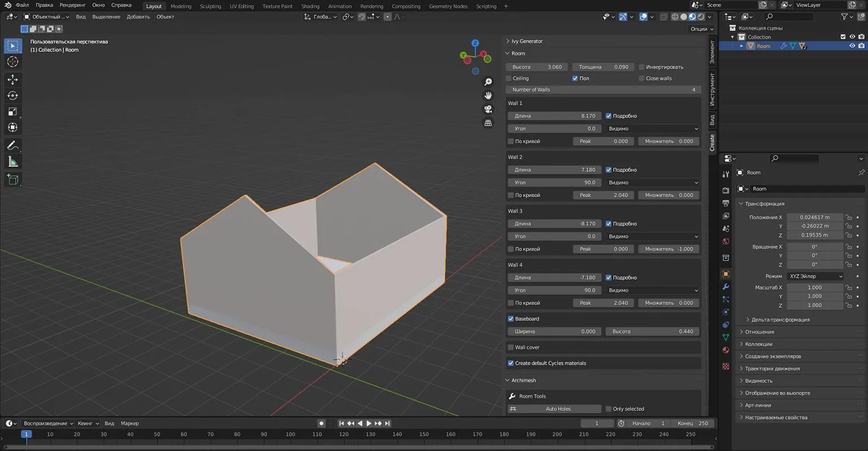
Task: Click the Add Cube tool
Action: coord(12,180)
